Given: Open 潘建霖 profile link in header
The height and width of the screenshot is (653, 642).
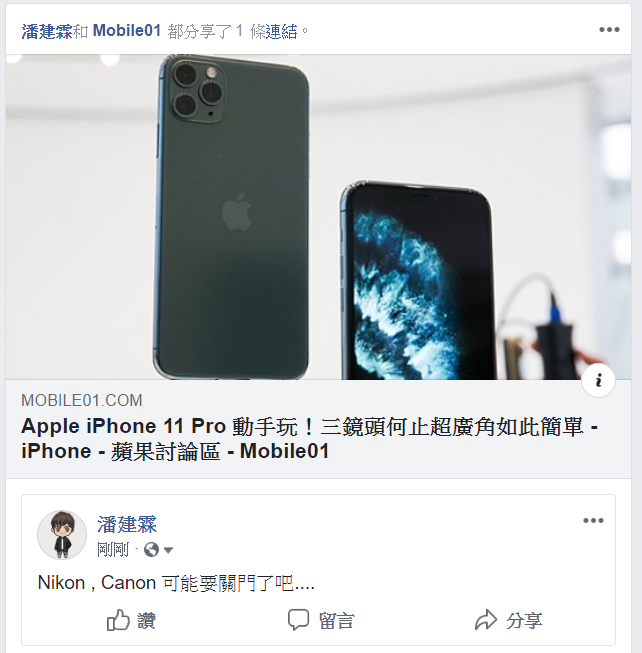Looking at the screenshot, I should click(47, 31).
